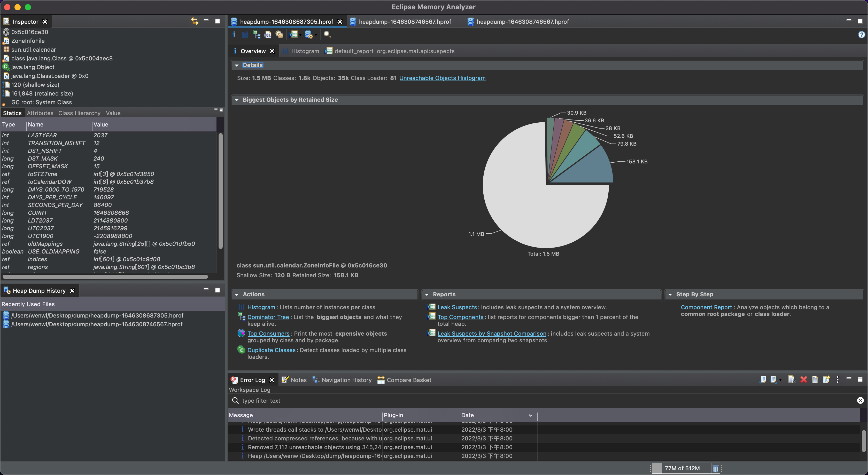The width and height of the screenshot is (868, 475).
Task: Collapse the Step By Step section
Action: tap(670, 295)
